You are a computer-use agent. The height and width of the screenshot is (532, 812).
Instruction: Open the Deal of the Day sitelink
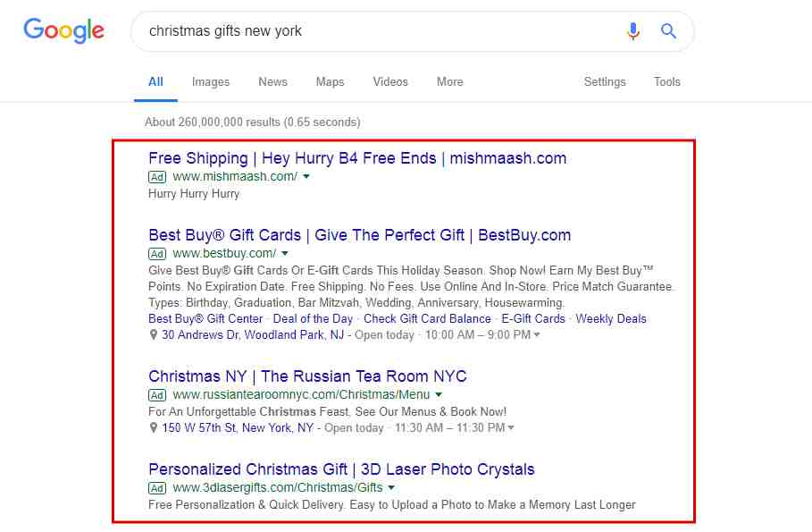pyautogui.click(x=313, y=319)
